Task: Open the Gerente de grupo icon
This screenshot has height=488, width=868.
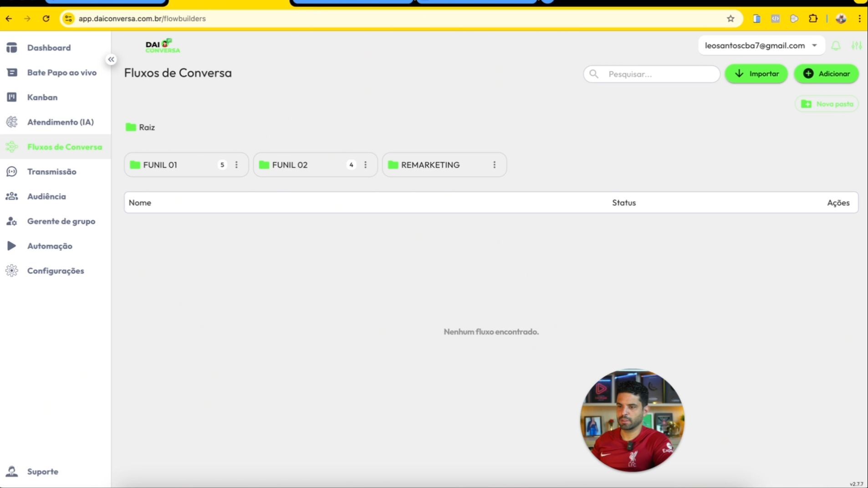Action: coord(12,221)
